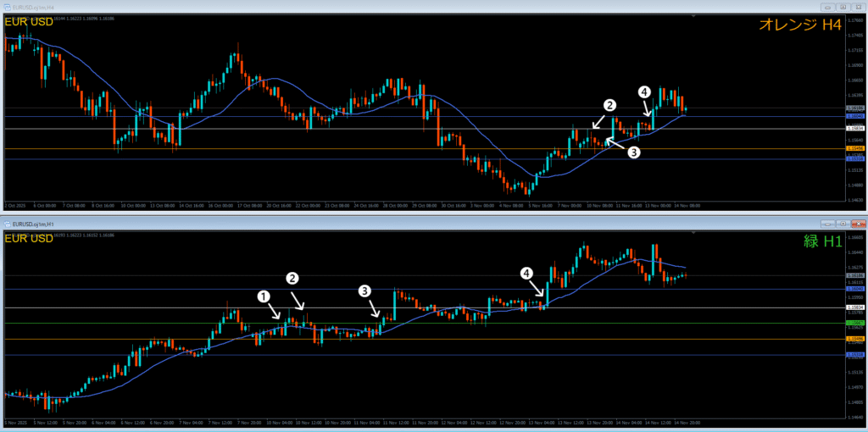Select the オレンジ H4 text label
The image size is (868, 432).
(x=800, y=24)
